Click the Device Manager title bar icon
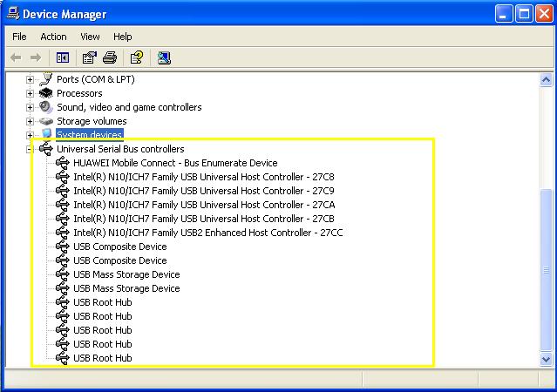Screen dimensions: 557x392 [x=13, y=13]
